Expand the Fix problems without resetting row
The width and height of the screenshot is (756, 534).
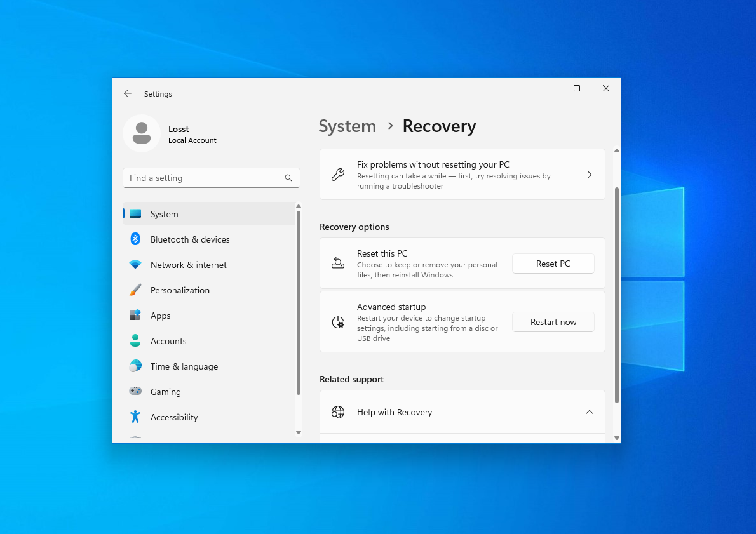coord(589,174)
